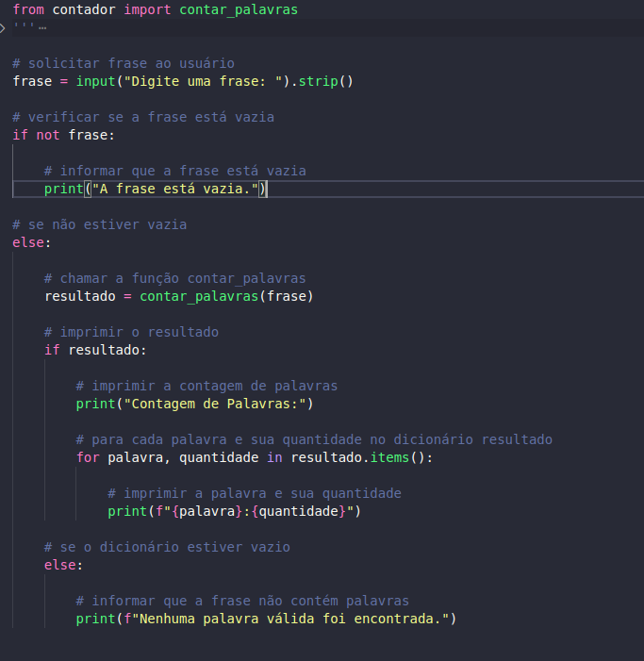Click the string "Contagem de Palavras:"
The height and width of the screenshot is (661, 644).
[x=215, y=404]
